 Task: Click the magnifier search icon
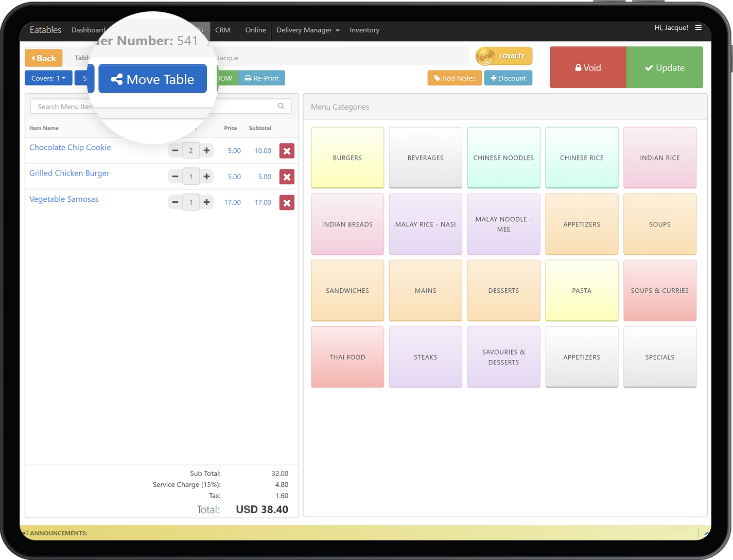coord(281,106)
